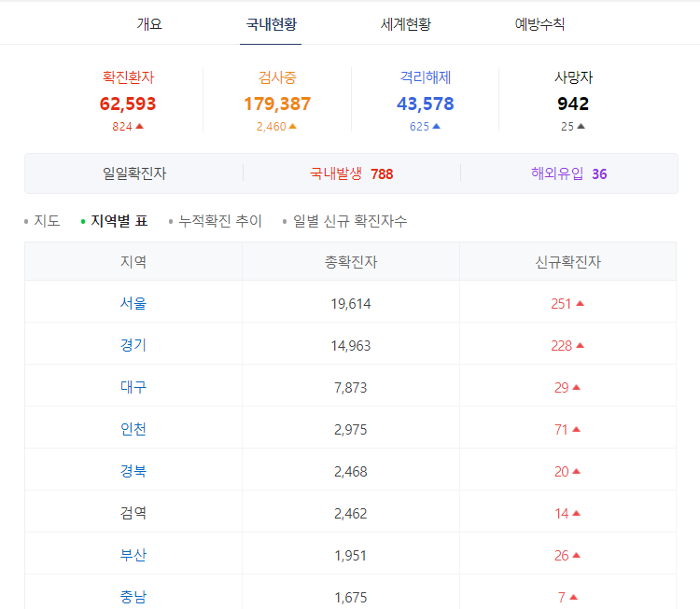
Task: Click the 확진환자 count 62,593
Action: (128, 104)
